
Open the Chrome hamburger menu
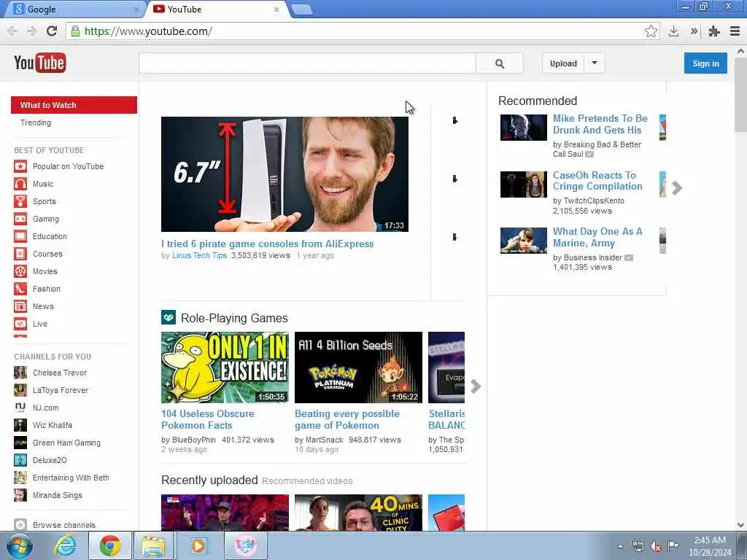(735, 31)
